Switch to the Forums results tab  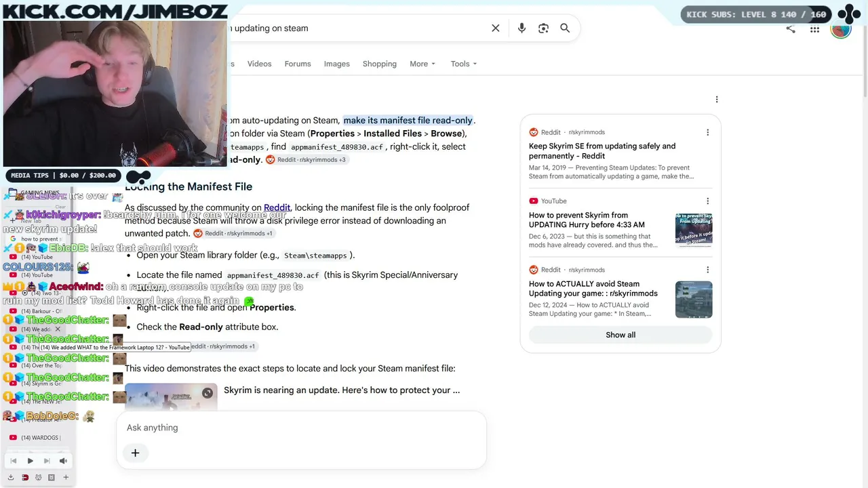pyautogui.click(x=298, y=64)
